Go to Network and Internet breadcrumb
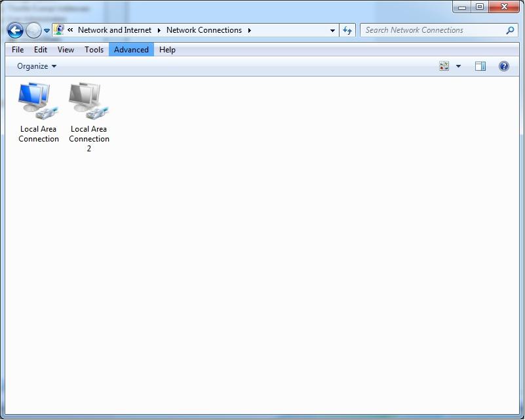 tap(115, 30)
